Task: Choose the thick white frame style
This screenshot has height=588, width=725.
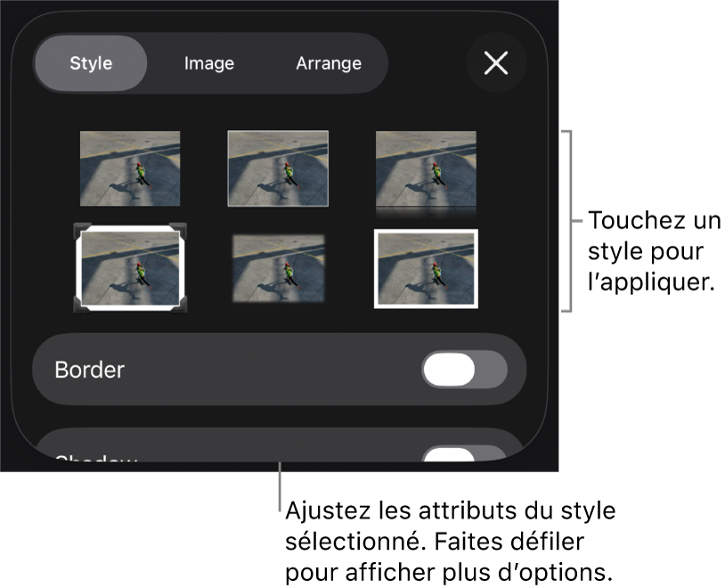Action: pos(426,268)
